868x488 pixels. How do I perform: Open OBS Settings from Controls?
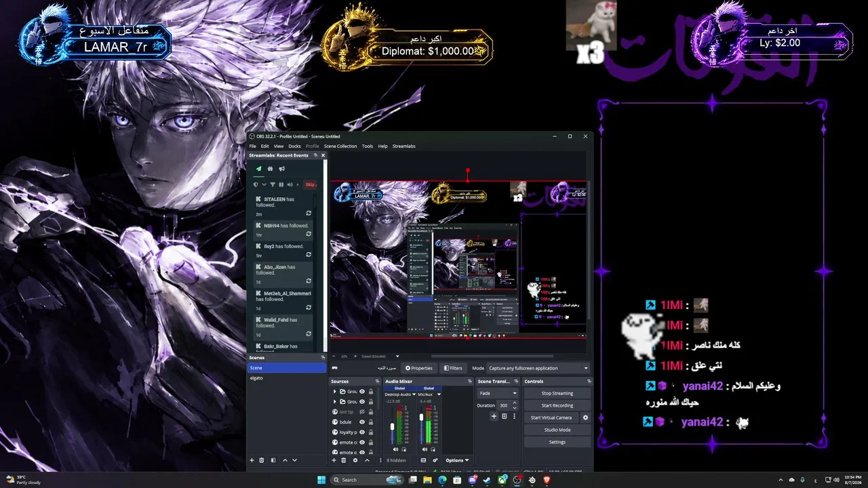[557, 442]
